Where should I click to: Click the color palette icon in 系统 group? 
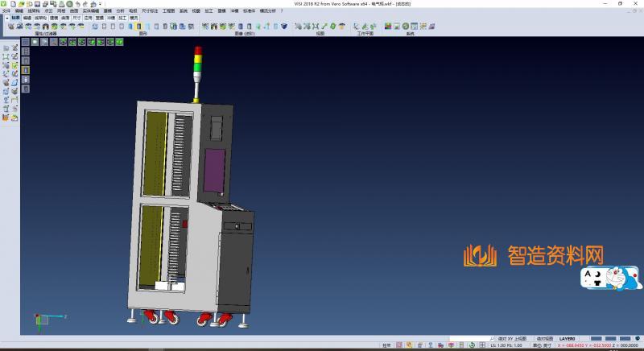coord(388,27)
